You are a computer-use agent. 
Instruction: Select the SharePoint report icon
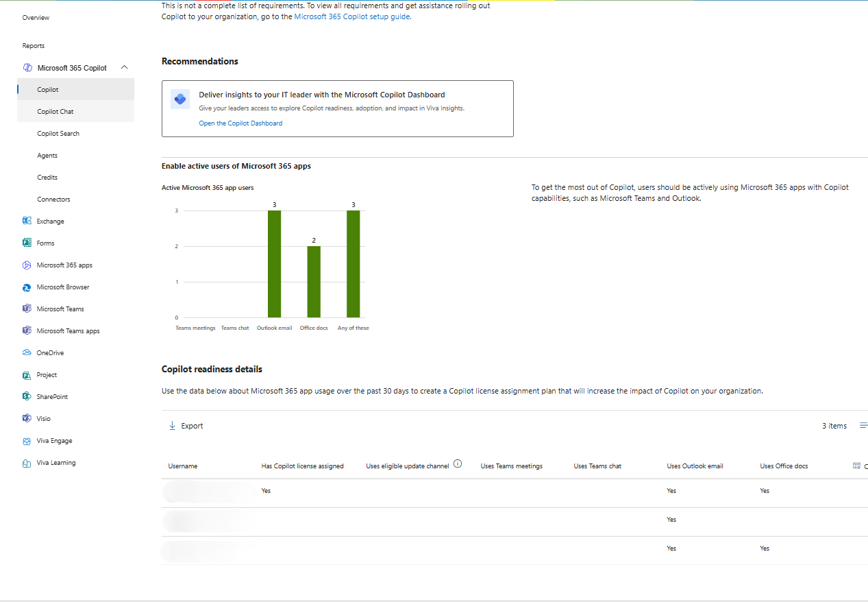[x=27, y=396]
